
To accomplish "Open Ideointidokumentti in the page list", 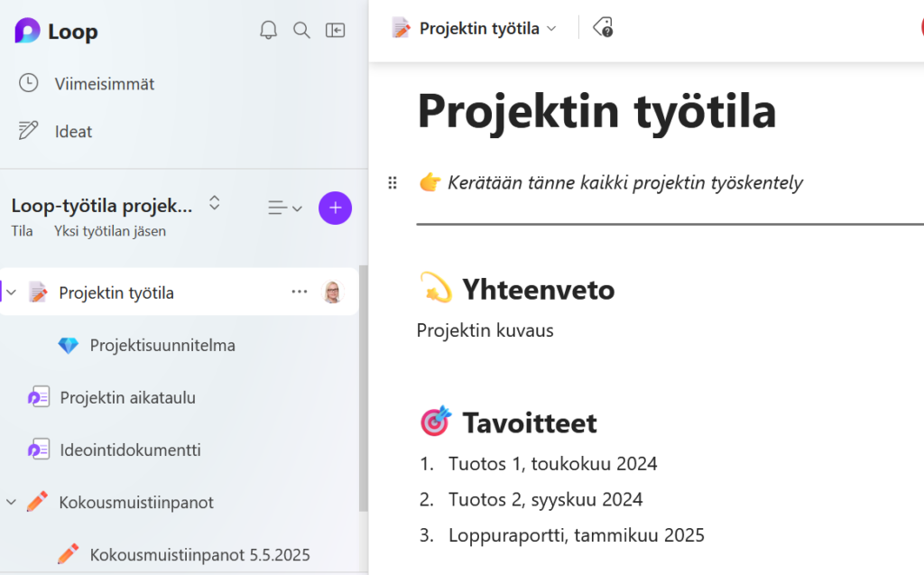I will pyautogui.click(x=130, y=450).
